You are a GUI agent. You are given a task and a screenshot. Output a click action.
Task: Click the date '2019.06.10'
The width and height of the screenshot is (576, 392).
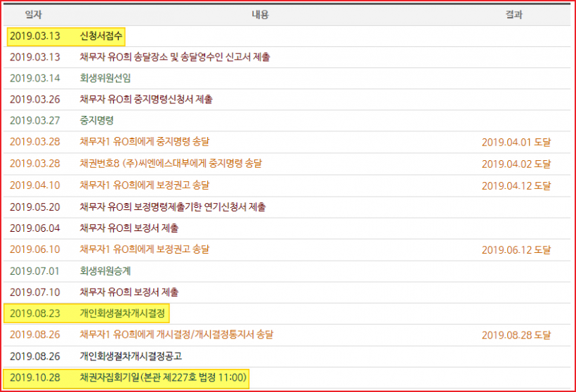click(35, 249)
